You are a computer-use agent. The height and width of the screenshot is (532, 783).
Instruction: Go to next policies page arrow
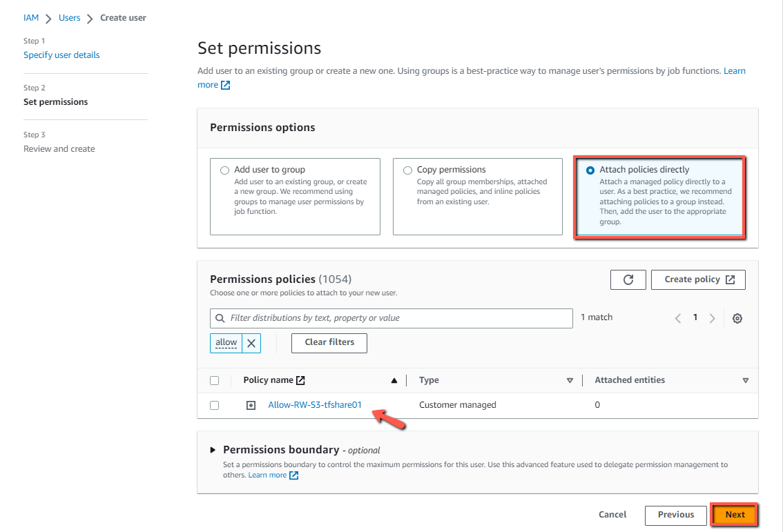712,318
